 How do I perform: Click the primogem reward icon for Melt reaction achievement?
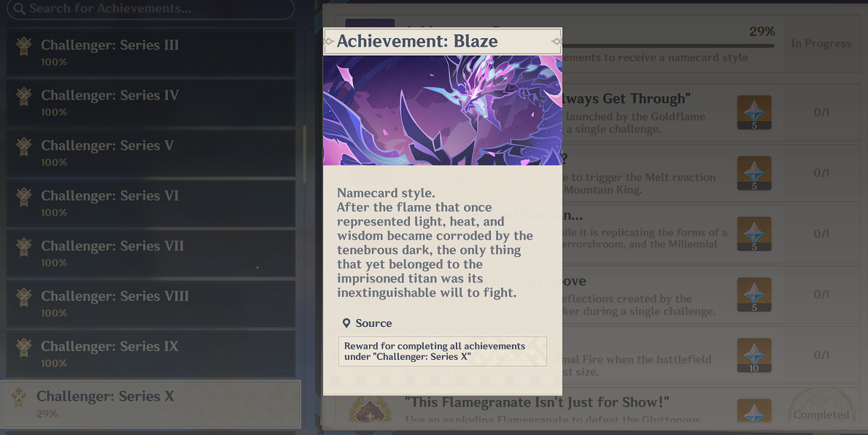pyautogui.click(x=754, y=174)
